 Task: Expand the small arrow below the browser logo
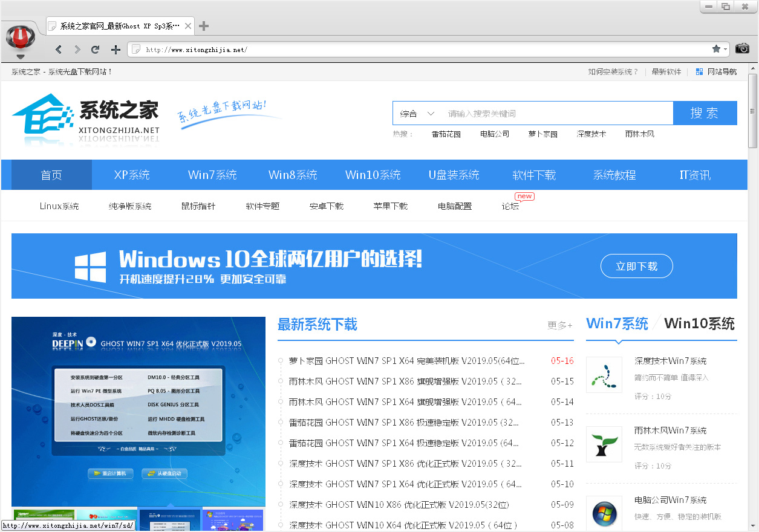(21, 56)
